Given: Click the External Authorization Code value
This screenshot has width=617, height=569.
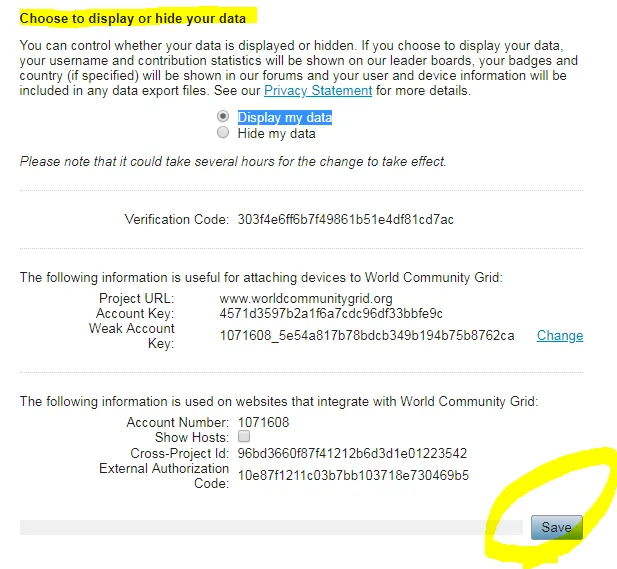Looking at the screenshot, I should pos(353,475).
